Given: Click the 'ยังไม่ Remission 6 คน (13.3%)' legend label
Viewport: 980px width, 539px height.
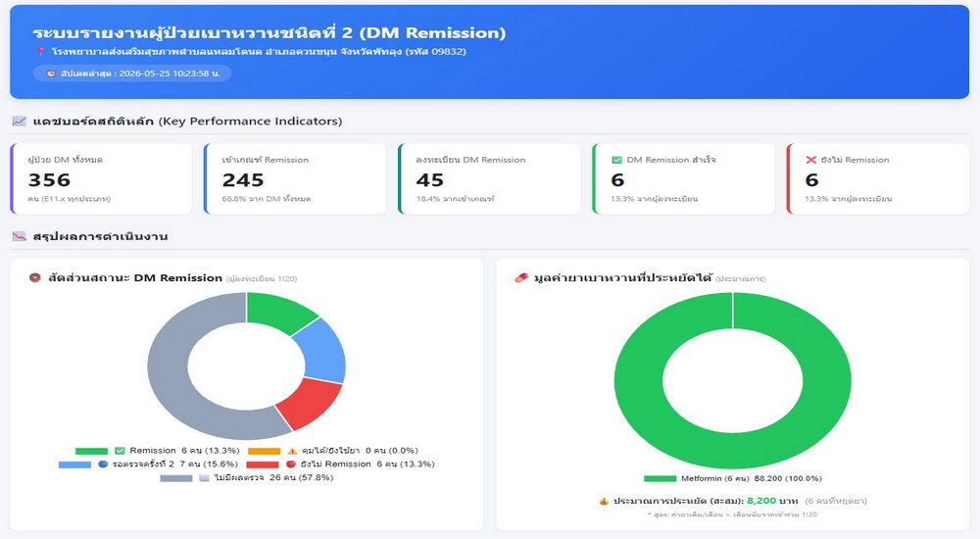Looking at the screenshot, I should pos(367,464).
